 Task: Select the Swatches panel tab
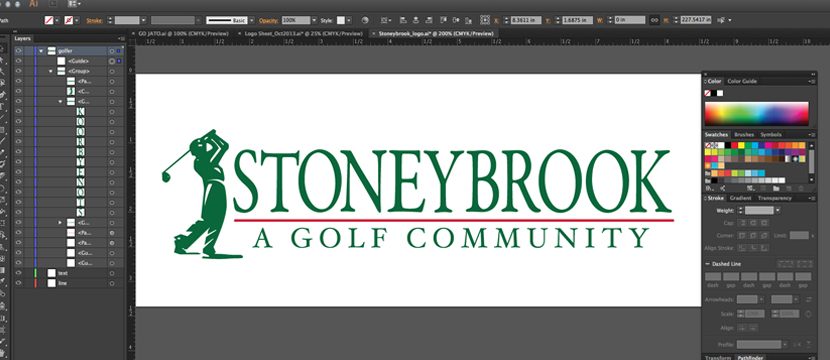click(716, 134)
